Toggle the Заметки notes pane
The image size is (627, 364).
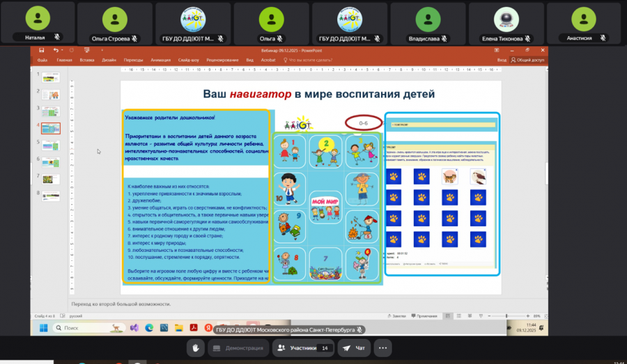tap(398, 315)
